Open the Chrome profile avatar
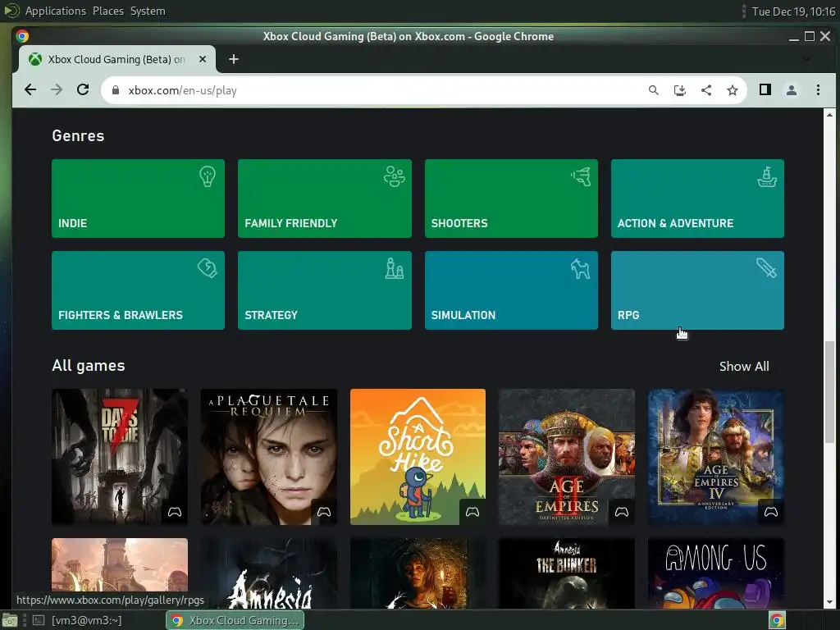 click(792, 90)
